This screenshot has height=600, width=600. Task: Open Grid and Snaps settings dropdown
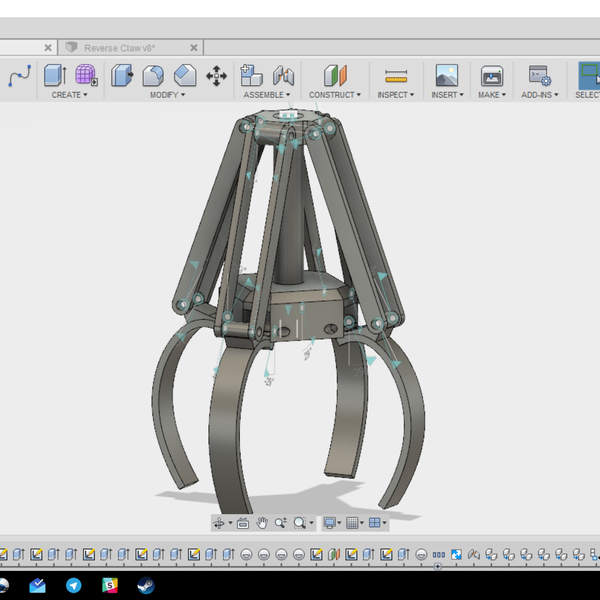tap(353, 523)
